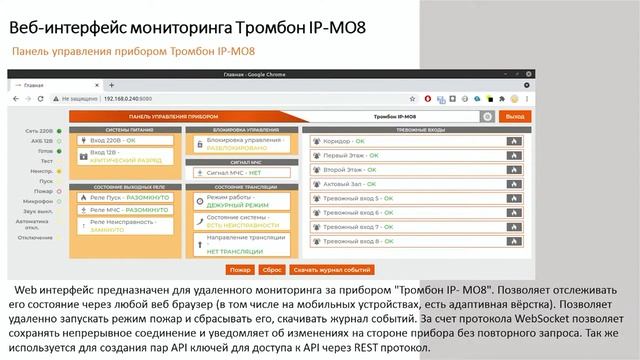This screenshot has width=640, height=360.
Task: Click 'Направление трансляции' status row
Action: pos(242,244)
